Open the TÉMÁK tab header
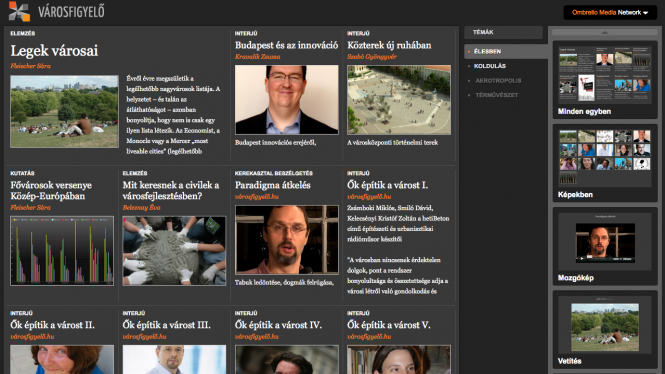This screenshot has height=374, width=665. click(503, 32)
